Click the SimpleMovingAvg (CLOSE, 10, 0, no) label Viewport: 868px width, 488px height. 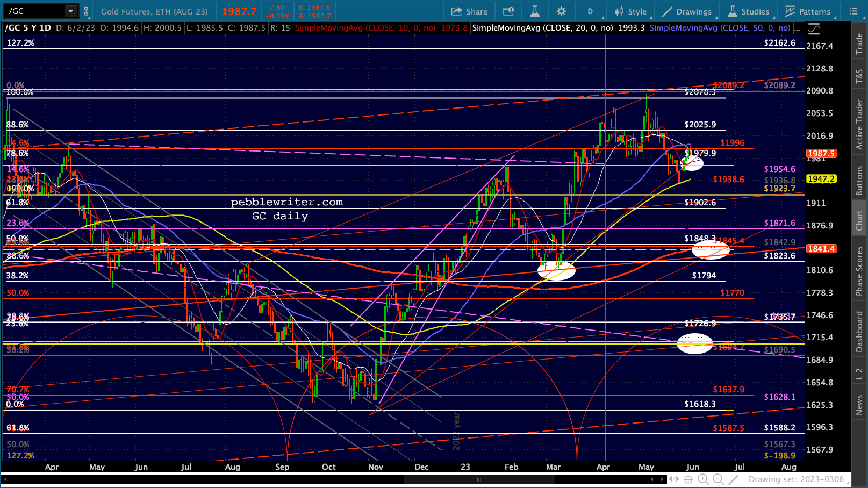click(x=365, y=28)
